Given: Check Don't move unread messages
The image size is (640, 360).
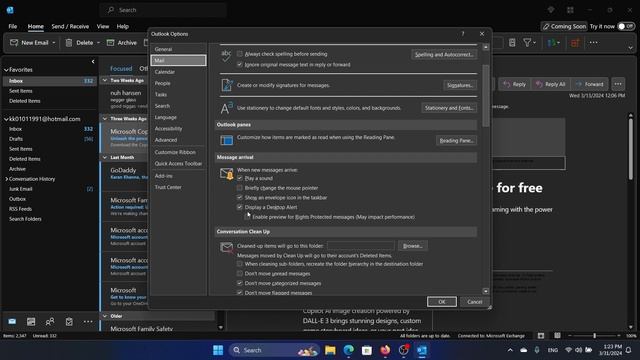Looking at the screenshot, I should [240, 273].
